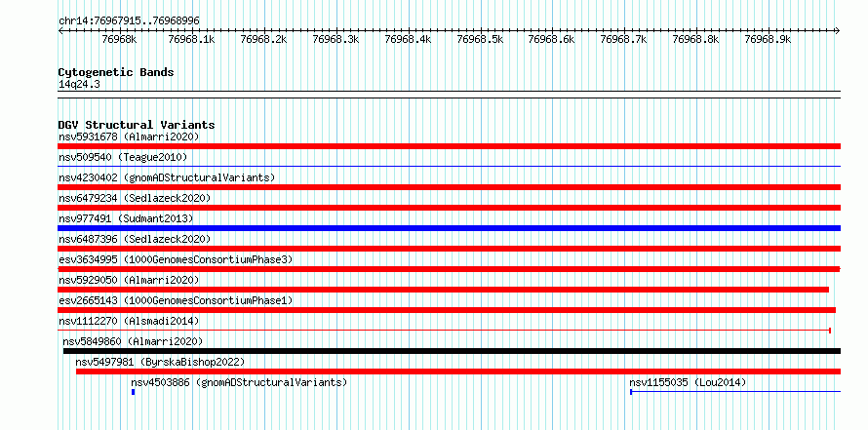Click the small blue marker of nsv4503886

coord(134,392)
